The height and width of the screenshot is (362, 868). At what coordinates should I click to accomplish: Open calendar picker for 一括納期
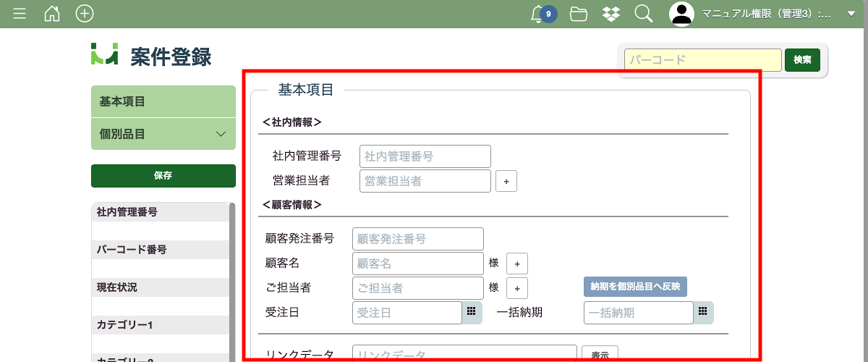tap(702, 312)
